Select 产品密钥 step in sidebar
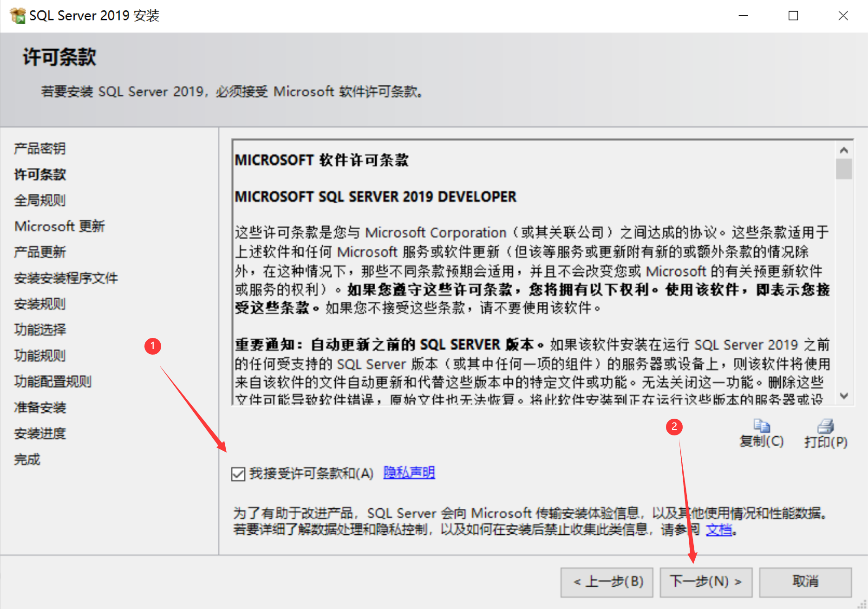Screen dimensions: 868x609 tap(40, 149)
